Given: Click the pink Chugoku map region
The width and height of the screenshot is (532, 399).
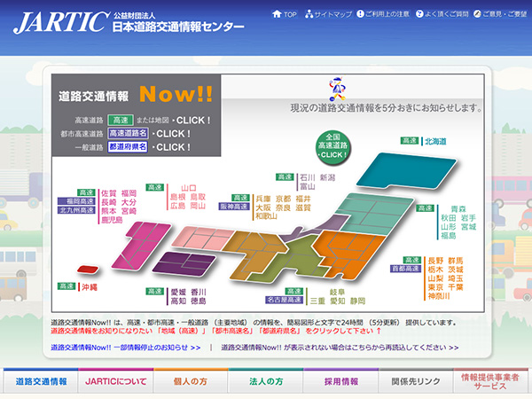Looking at the screenshot, I should [x=202, y=238].
